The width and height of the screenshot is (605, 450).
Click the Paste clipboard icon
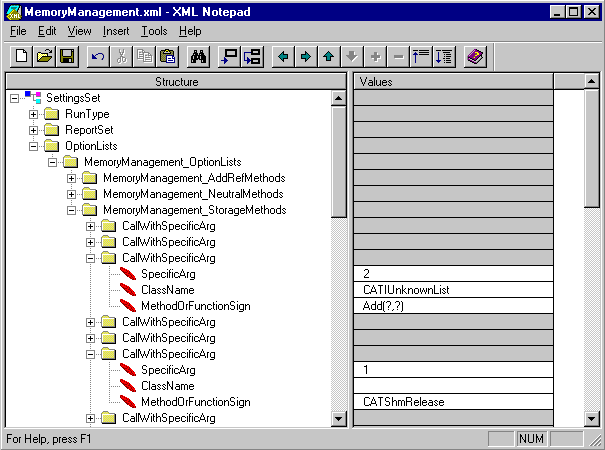(x=167, y=57)
